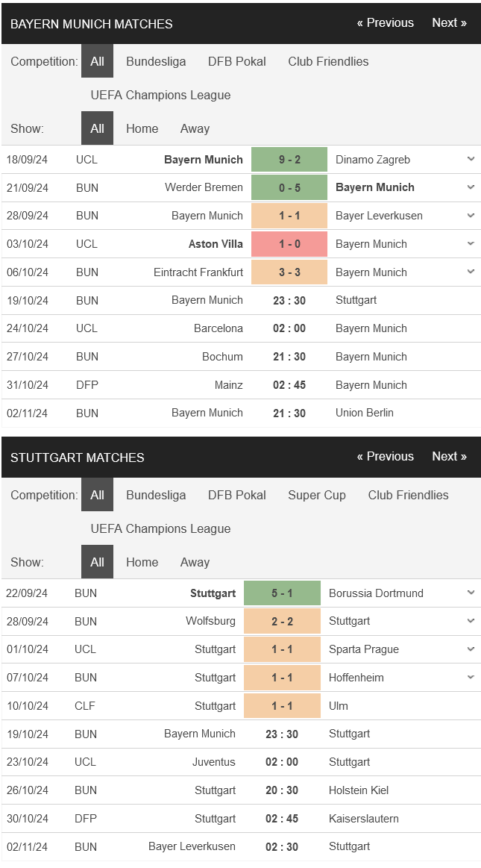Viewport: 481px width, 868px height.
Task: Expand Eintracht Frankfurt 3-3 match chevron
Action: (x=471, y=272)
